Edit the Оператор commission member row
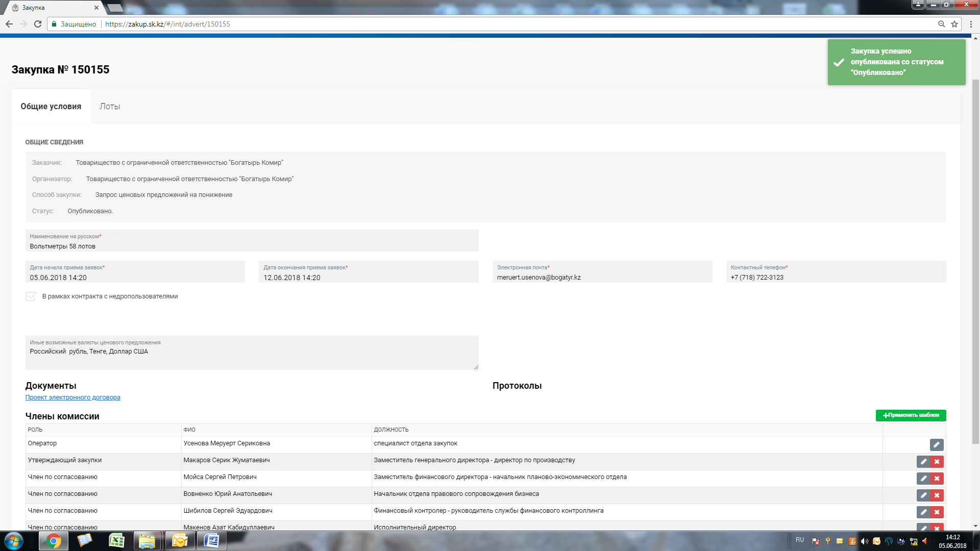This screenshot has width=980, height=551. coord(937,445)
